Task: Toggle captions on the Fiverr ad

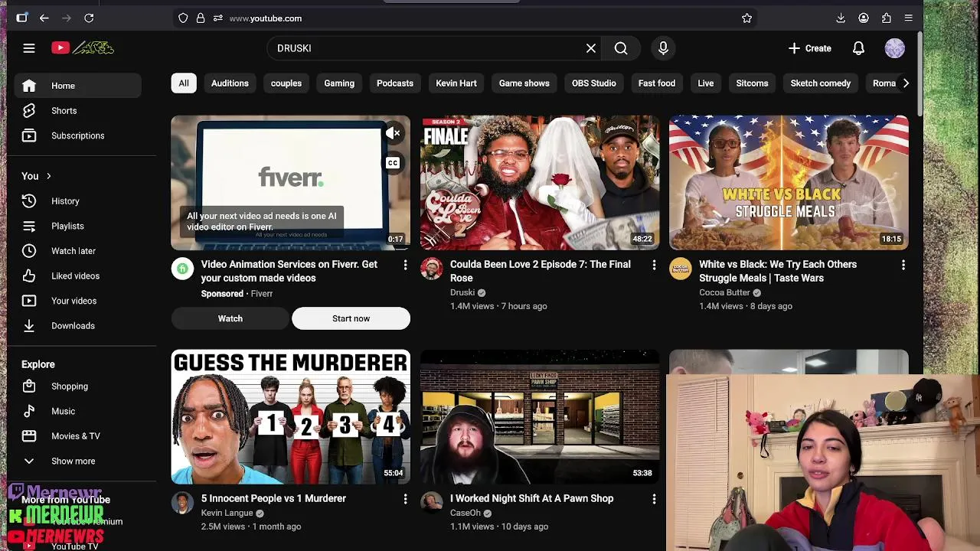Action: point(393,162)
